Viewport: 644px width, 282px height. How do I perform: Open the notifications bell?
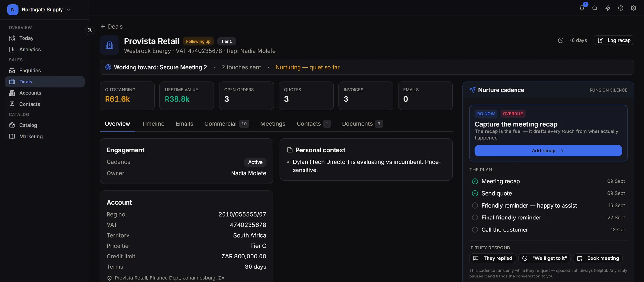click(x=582, y=8)
